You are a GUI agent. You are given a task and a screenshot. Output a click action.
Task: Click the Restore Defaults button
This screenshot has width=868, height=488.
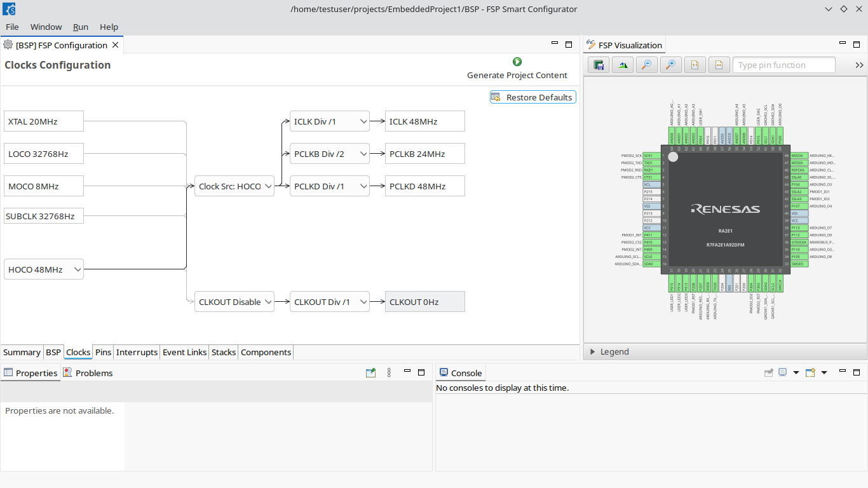(533, 97)
